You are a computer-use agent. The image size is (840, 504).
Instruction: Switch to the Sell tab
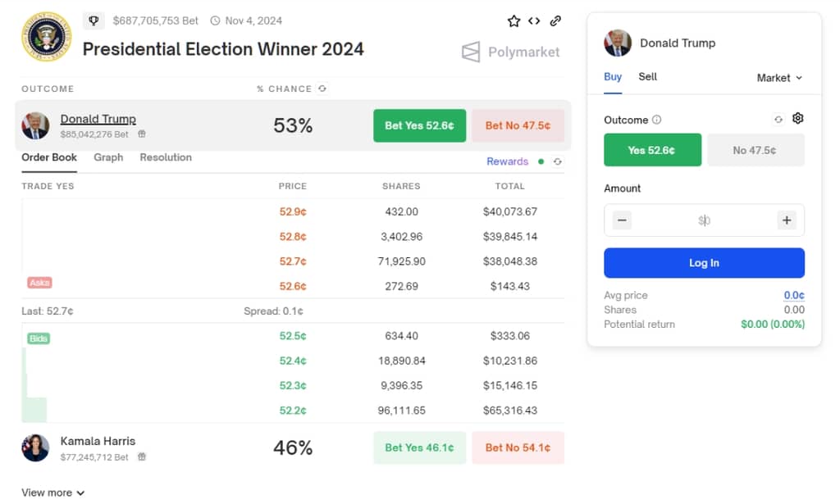(x=647, y=76)
